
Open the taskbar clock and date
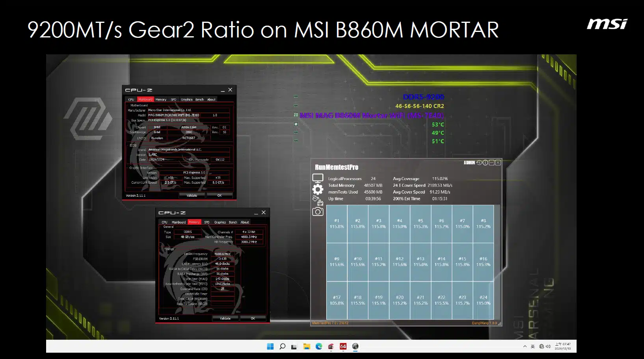coord(562,346)
